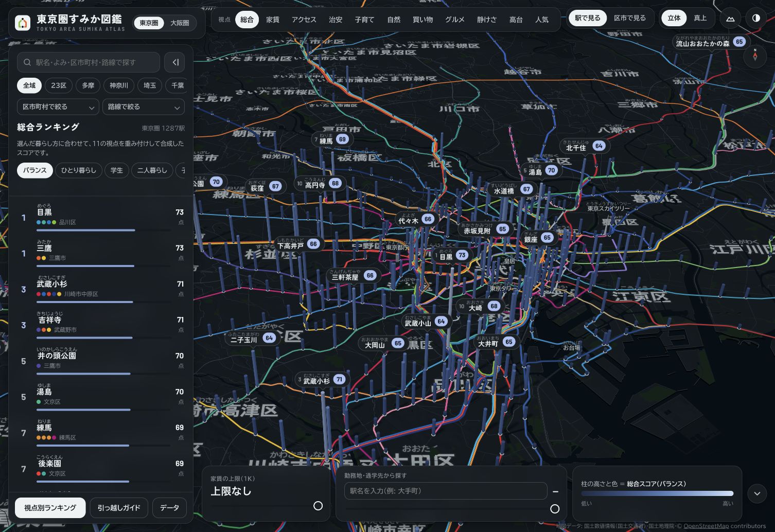
Task: Click the 家賃の上限 slider handle
Action: [x=318, y=506]
